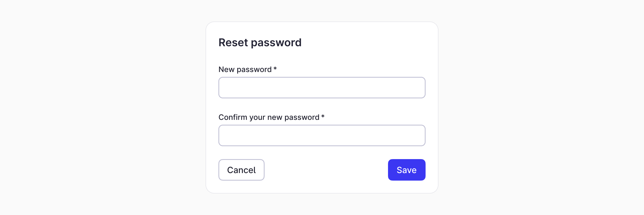Select the Reset password heading

[260, 42]
